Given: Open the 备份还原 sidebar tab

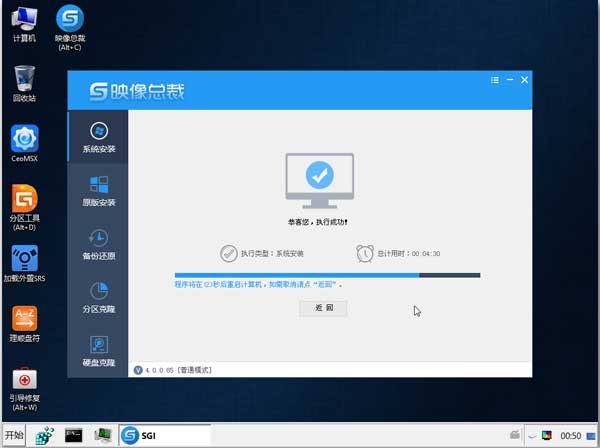Looking at the screenshot, I should (99, 244).
